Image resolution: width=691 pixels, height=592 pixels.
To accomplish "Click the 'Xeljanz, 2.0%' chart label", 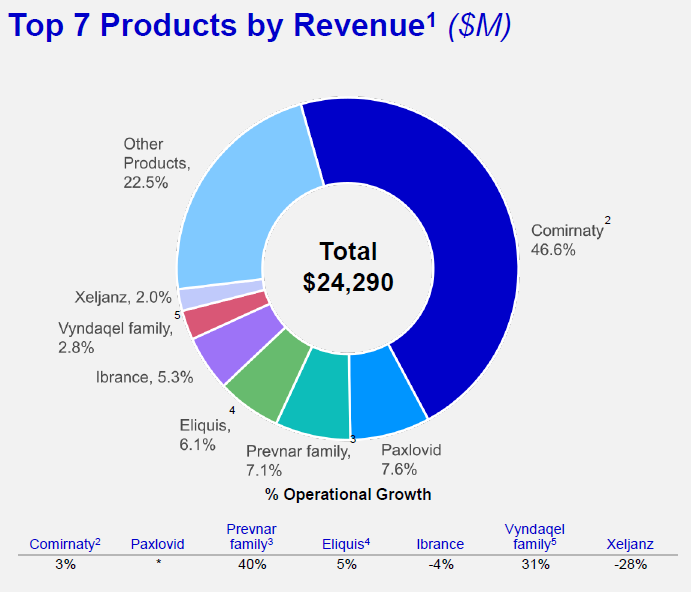I will click(x=123, y=297).
